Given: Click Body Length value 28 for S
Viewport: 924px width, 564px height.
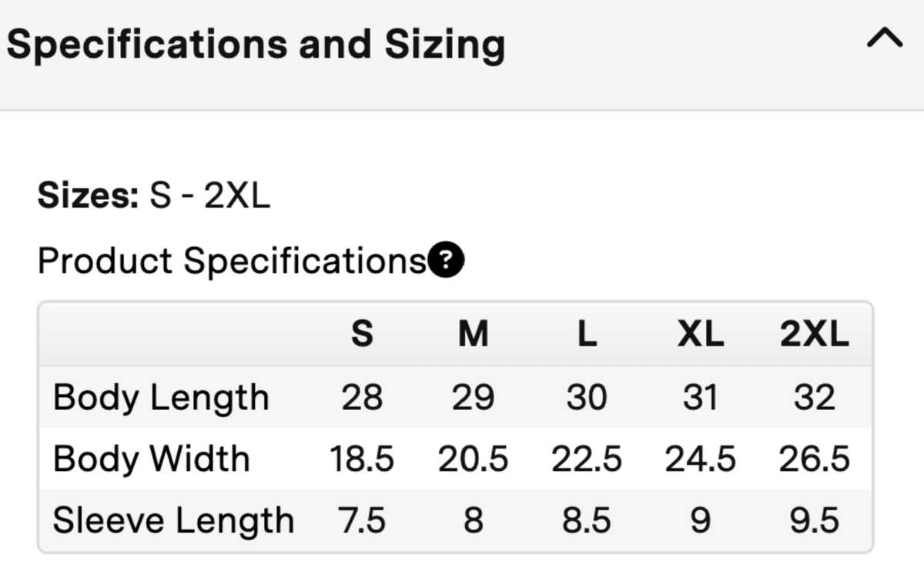Looking at the screenshot, I should [362, 398].
